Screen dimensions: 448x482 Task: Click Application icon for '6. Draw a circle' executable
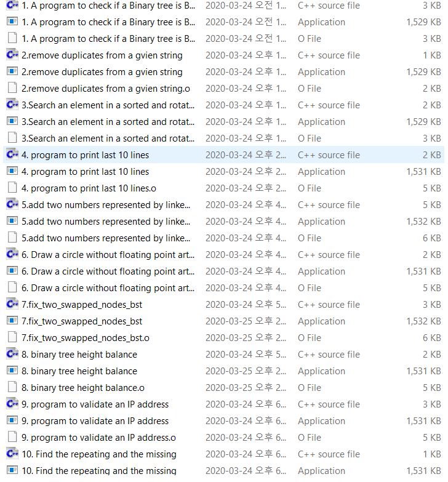coord(12,270)
